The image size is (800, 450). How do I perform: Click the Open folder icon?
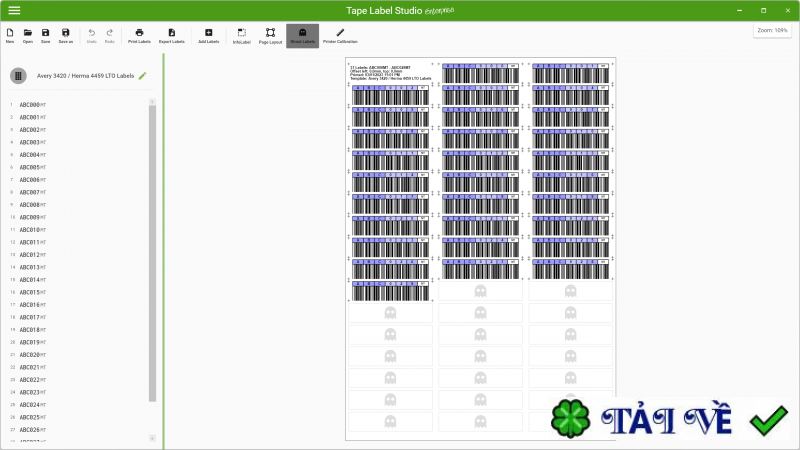(x=28, y=35)
